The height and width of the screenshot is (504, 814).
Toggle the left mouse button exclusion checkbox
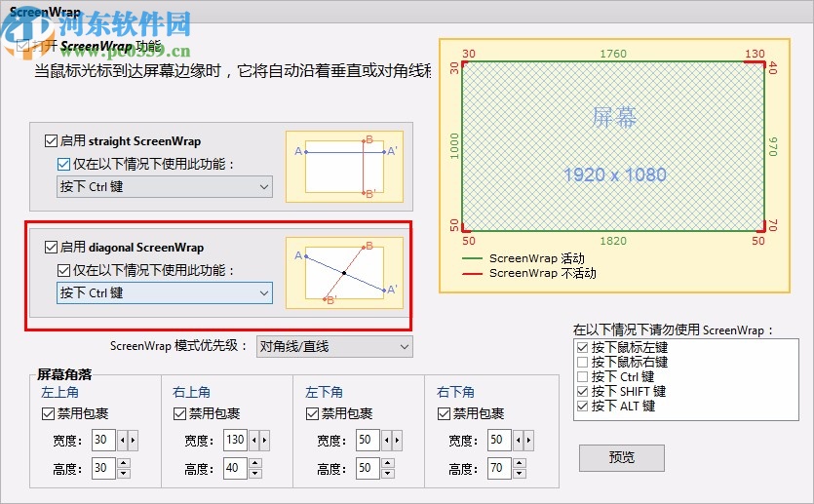(x=582, y=347)
